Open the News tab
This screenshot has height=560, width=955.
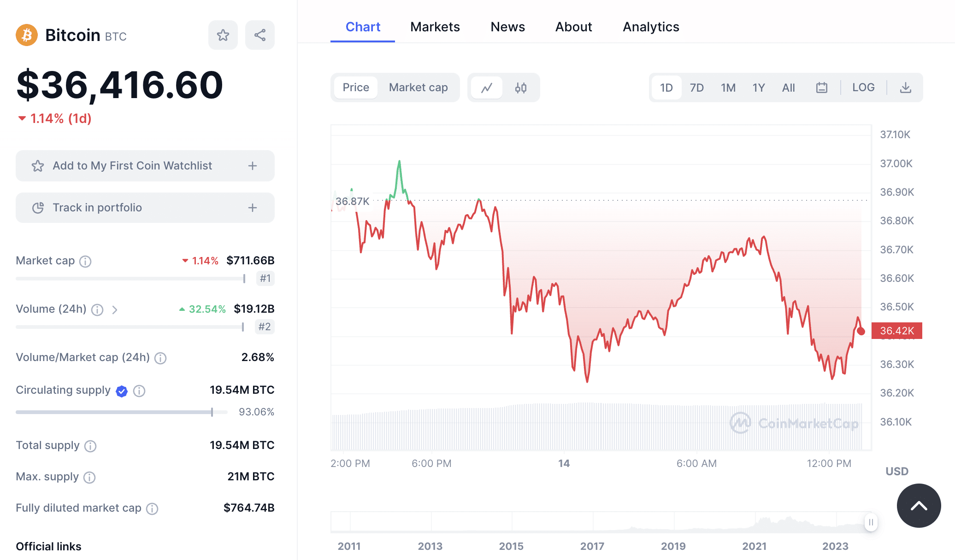[507, 27]
